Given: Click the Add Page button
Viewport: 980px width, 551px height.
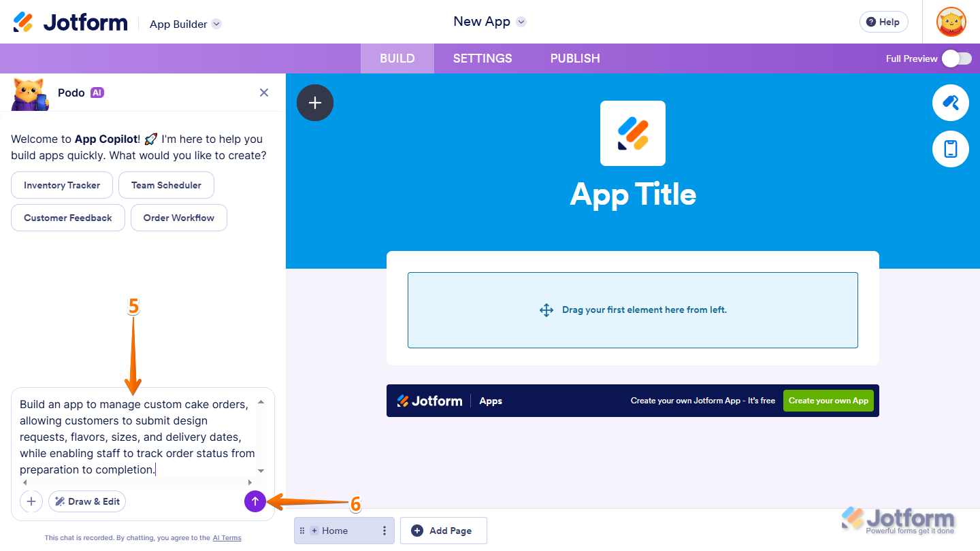Looking at the screenshot, I should click(x=444, y=531).
